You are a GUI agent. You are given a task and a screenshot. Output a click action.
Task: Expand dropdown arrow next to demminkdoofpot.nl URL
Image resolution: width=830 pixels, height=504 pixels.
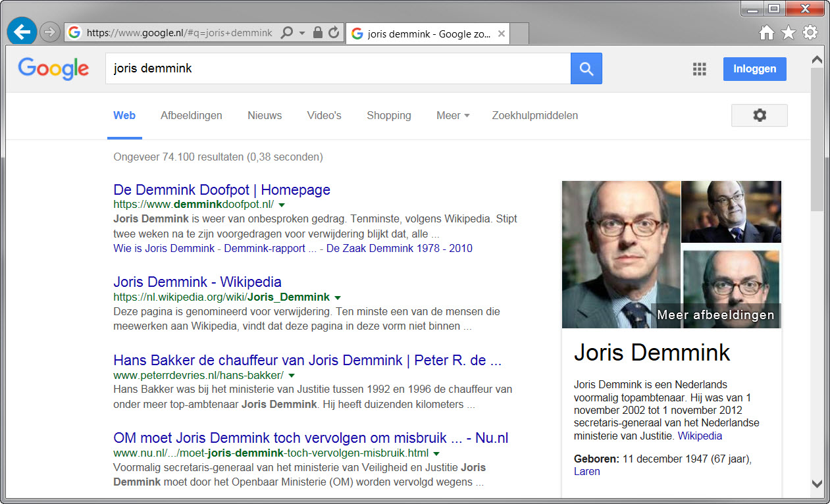(282, 205)
